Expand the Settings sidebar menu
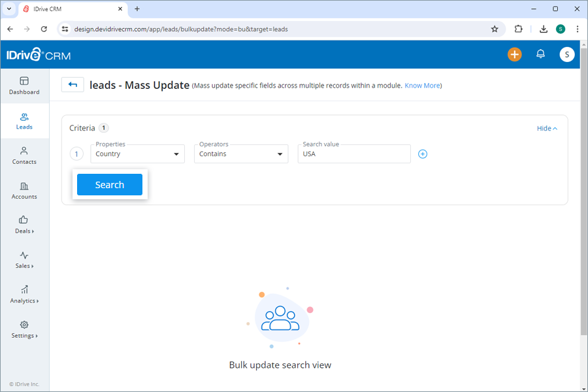588x392 pixels. coord(24,329)
